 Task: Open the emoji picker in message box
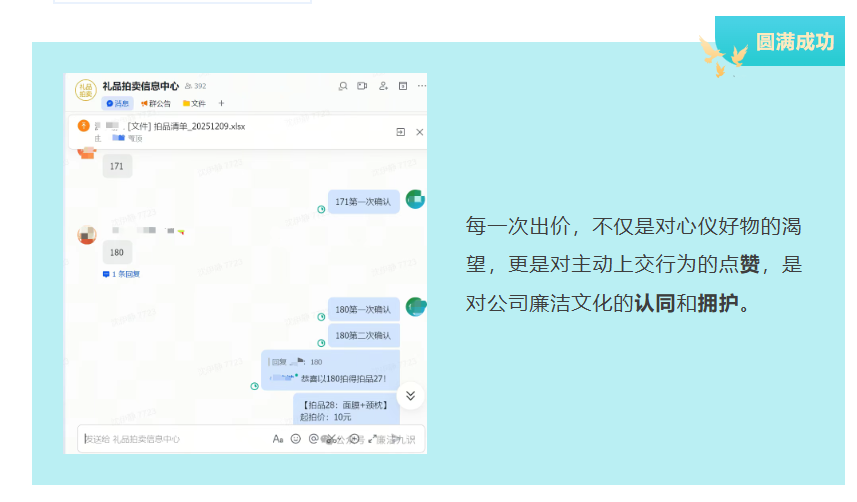[295, 439]
